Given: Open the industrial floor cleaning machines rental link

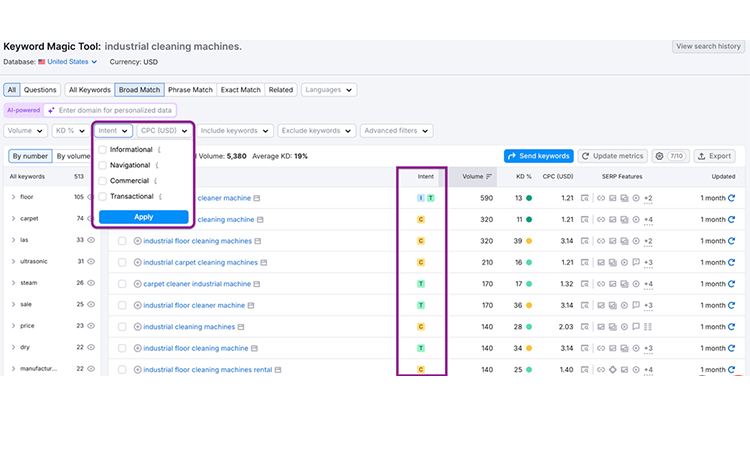Looking at the screenshot, I should click(208, 370).
